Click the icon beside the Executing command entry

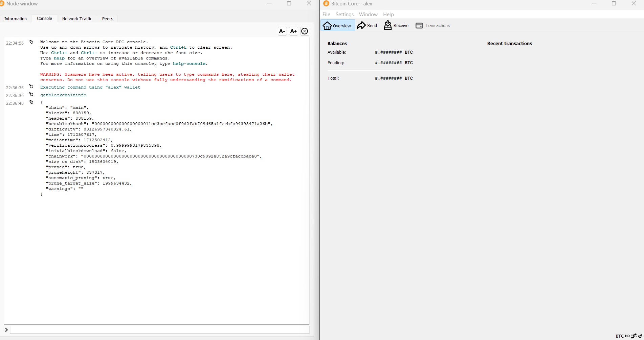point(31,86)
